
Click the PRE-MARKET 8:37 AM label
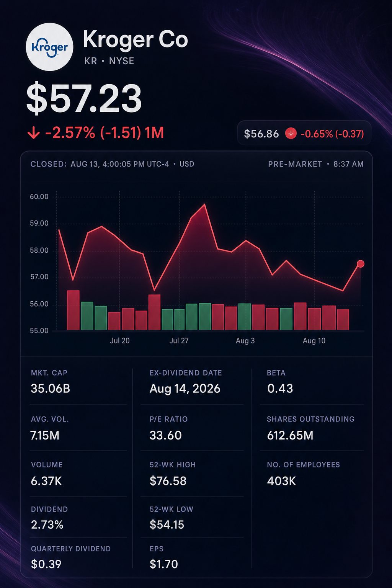[316, 164]
